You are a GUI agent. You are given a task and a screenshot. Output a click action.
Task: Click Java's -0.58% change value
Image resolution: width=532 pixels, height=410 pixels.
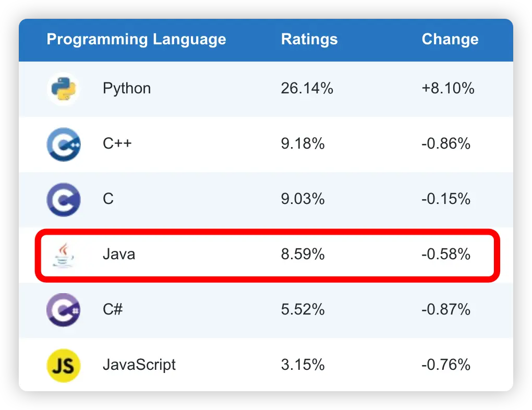click(446, 255)
